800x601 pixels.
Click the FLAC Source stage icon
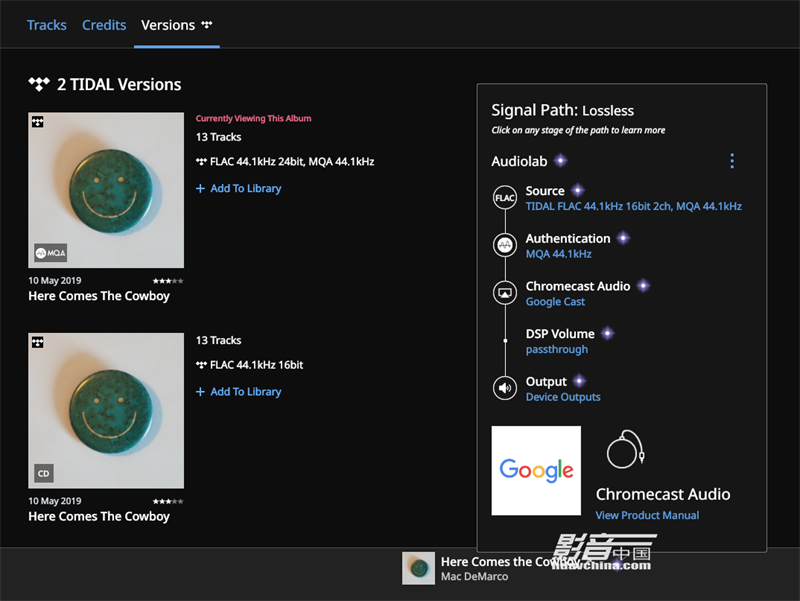[x=505, y=198]
